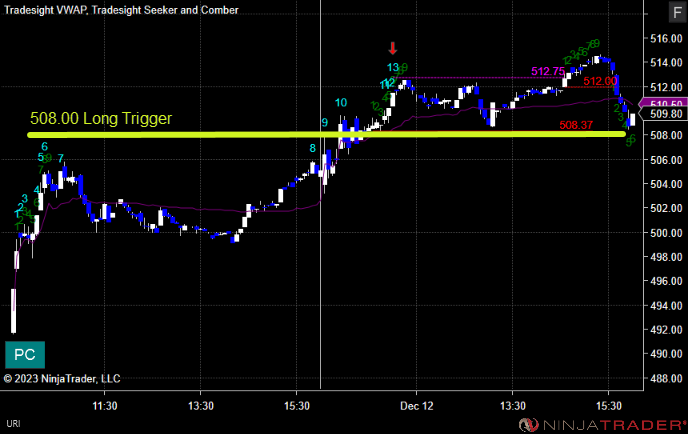
Task: Click the 508.37 red price label
Action: coord(576,125)
